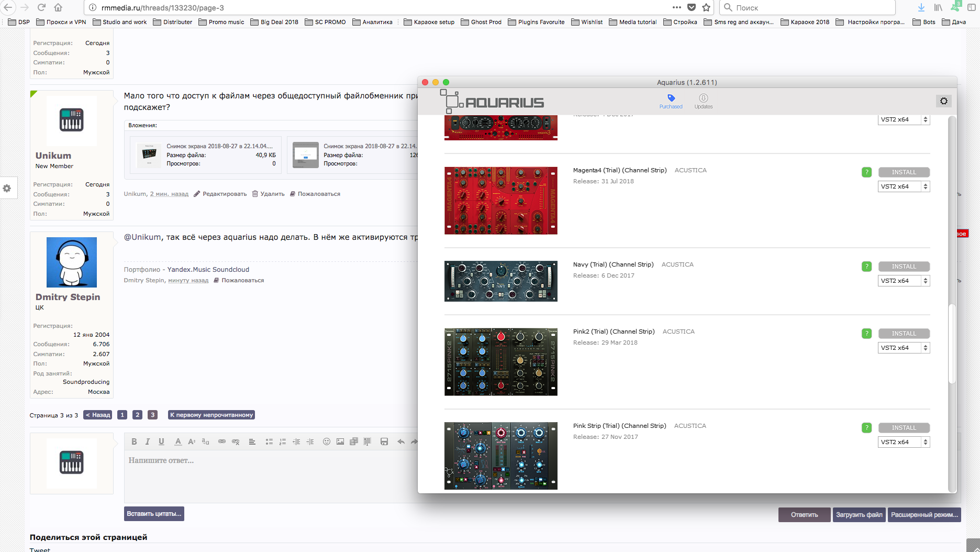Go to page 1 of the thread

click(122, 415)
